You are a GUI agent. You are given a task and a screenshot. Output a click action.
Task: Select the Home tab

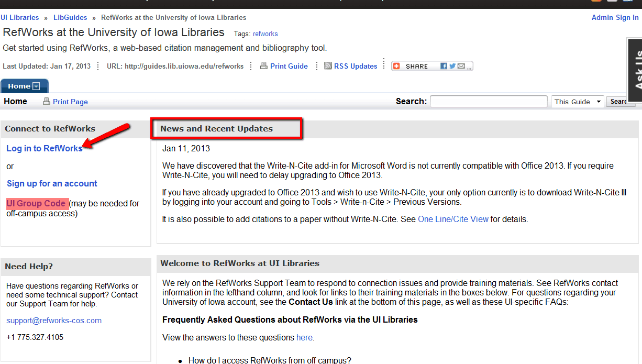point(19,86)
